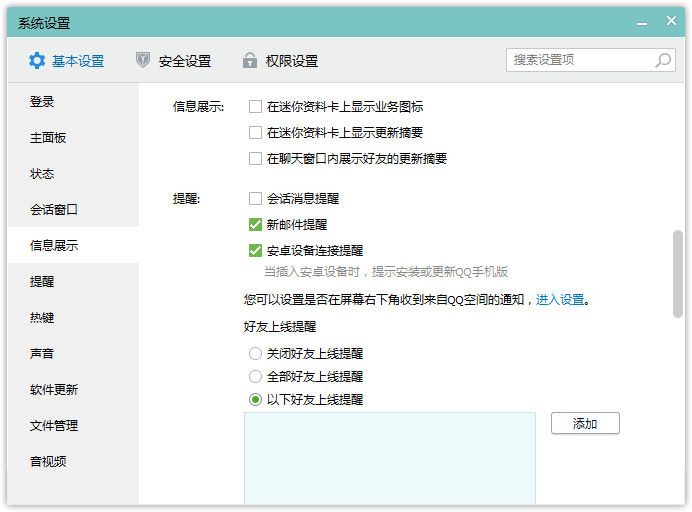692x512 pixels.
Task: Click the vertical scrollbar thumb
Action: 677,274
